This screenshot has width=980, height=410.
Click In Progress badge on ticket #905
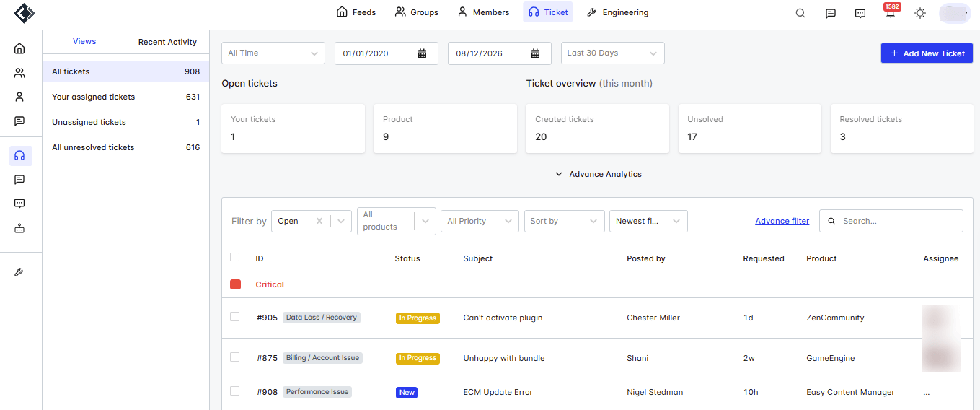pos(418,318)
